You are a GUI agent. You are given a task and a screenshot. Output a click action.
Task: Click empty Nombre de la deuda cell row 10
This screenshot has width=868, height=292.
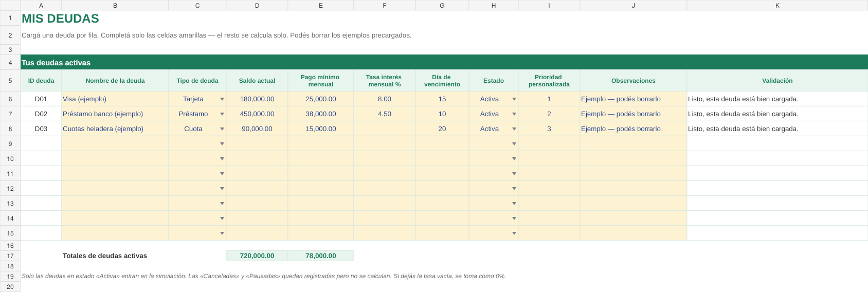click(x=115, y=159)
